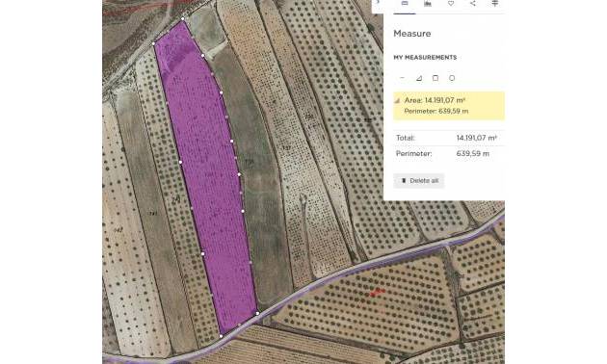Open the layers settings tab icon
607x364 pixels.
coord(495,4)
